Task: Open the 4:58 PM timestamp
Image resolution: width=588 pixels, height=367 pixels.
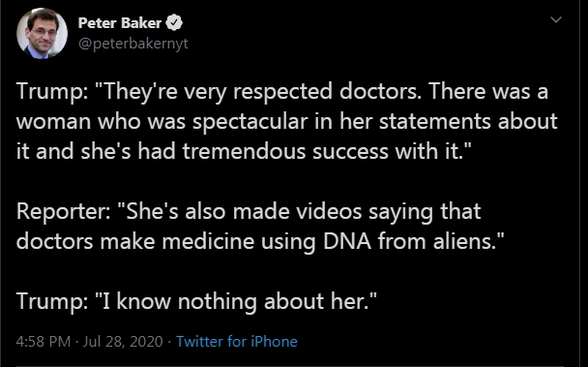Action: (44, 342)
